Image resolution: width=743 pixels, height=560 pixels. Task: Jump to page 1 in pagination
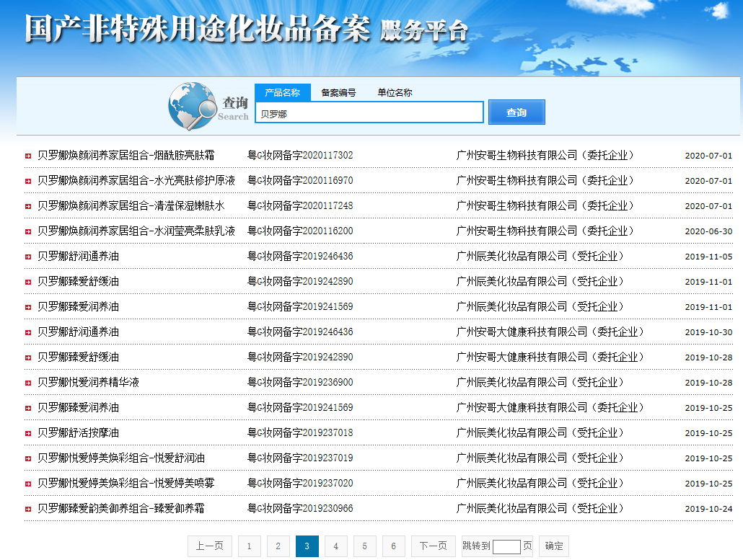click(249, 546)
